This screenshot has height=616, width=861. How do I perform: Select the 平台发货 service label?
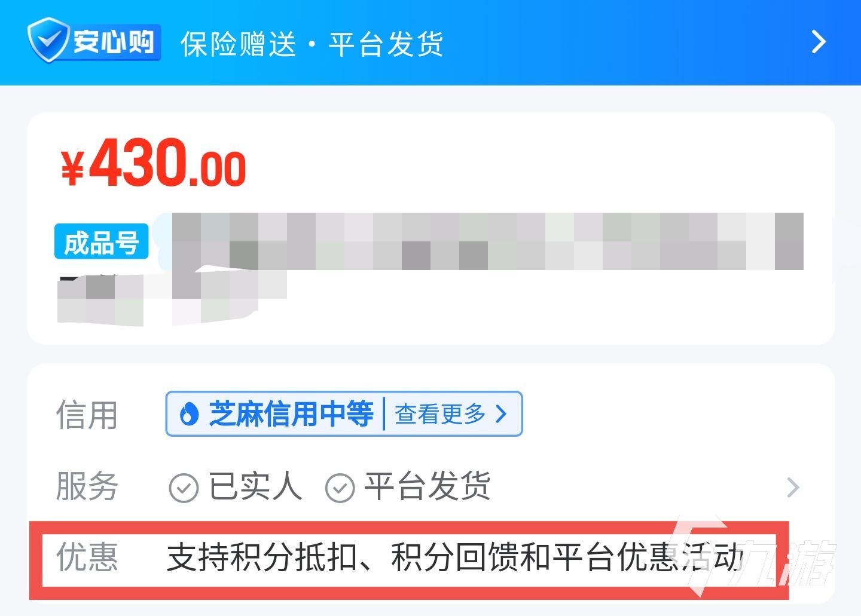(428, 486)
